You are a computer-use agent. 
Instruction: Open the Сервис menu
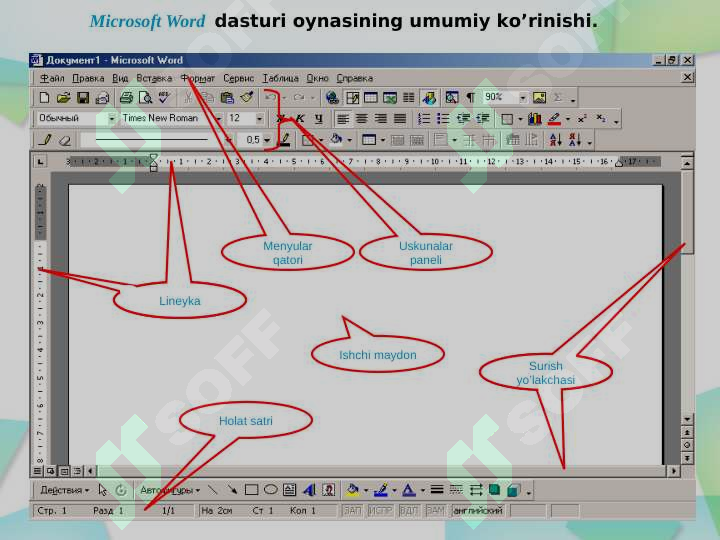(x=238, y=78)
